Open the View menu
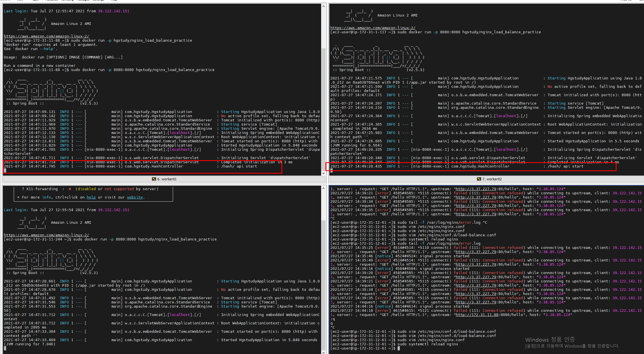Image resolution: width=644 pixels, height=354 pixels. coord(20,1)
